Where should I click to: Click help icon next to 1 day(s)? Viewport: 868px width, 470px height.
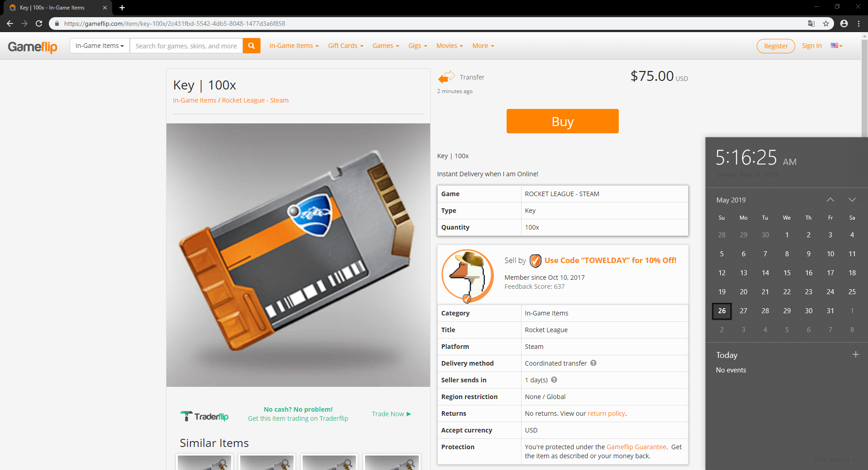pyautogui.click(x=554, y=380)
